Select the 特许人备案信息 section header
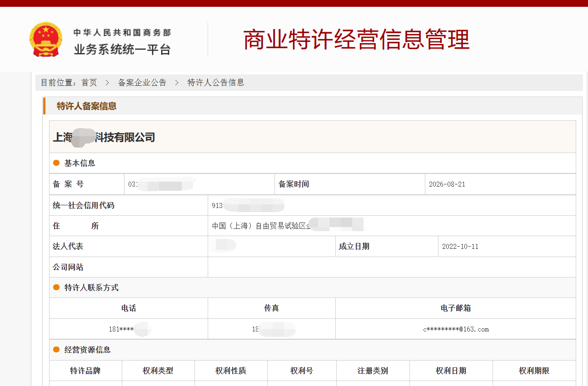 86,106
